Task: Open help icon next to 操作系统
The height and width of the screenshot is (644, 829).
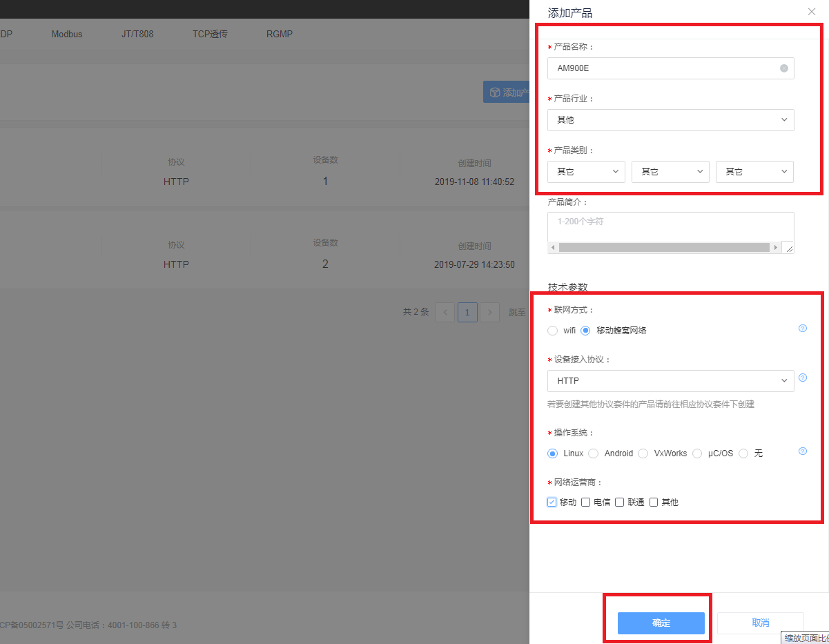Action: [x=803, y=451]
